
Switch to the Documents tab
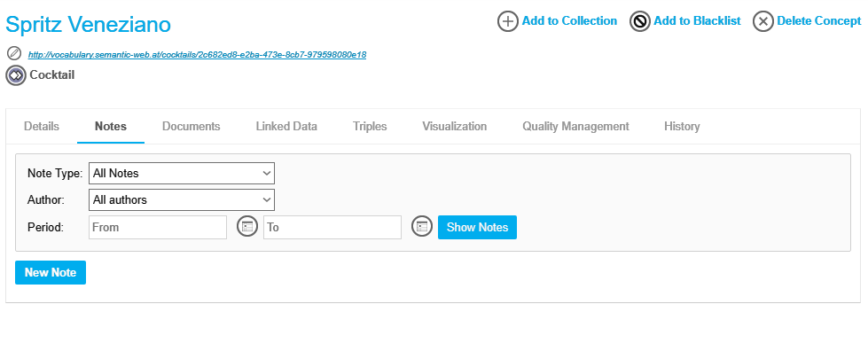pyautogui.click(x=191, y=126)
